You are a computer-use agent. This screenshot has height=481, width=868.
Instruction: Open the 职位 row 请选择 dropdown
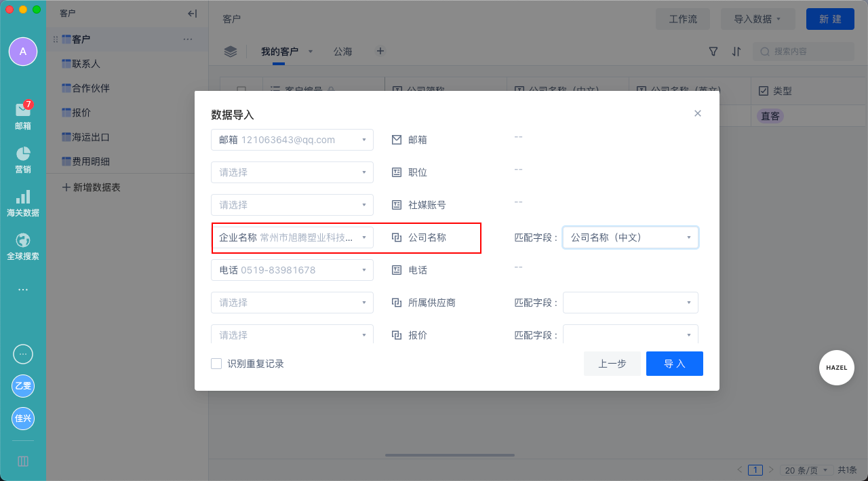(x=292, y=172)
